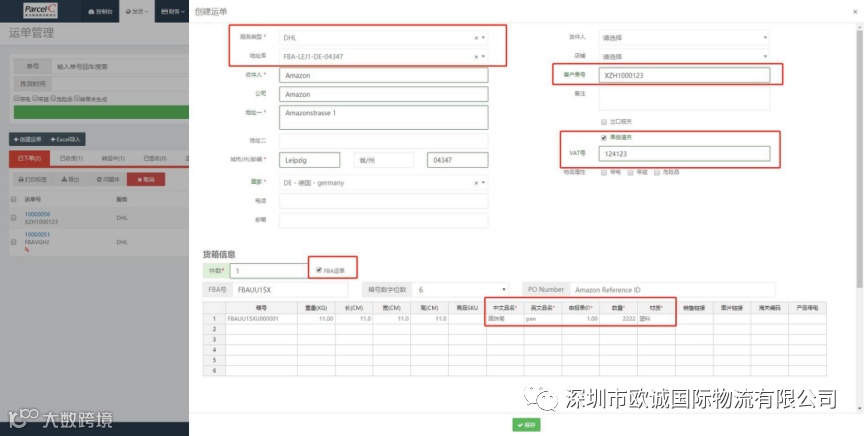Click the empty 地址二 field

(383, 141)
